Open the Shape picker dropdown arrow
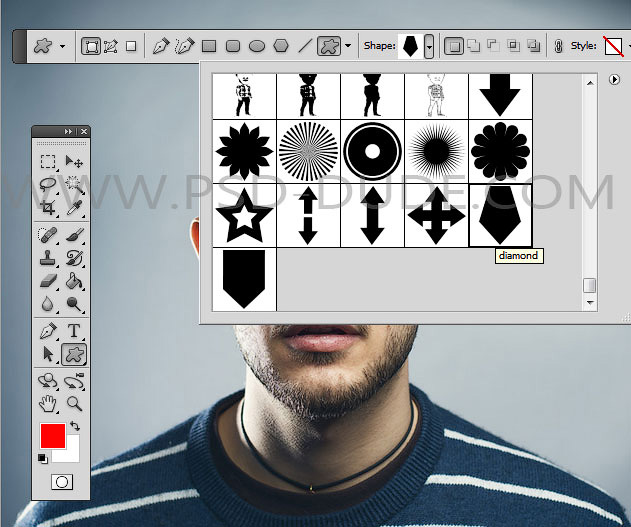Image resolution: width=631 pixels, height=527 pixels. coord(429,46)
